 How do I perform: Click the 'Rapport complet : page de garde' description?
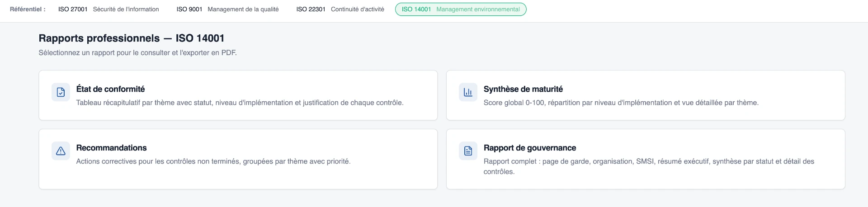[x=649, y=166]
